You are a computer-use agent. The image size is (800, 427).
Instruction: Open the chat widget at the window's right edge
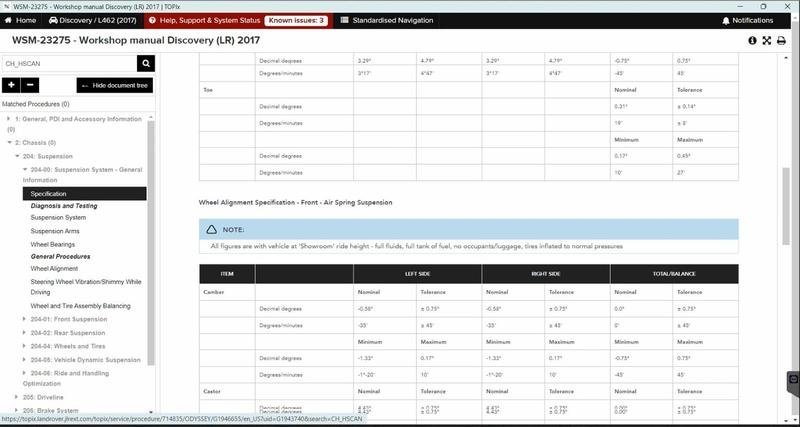pos(793,380)
